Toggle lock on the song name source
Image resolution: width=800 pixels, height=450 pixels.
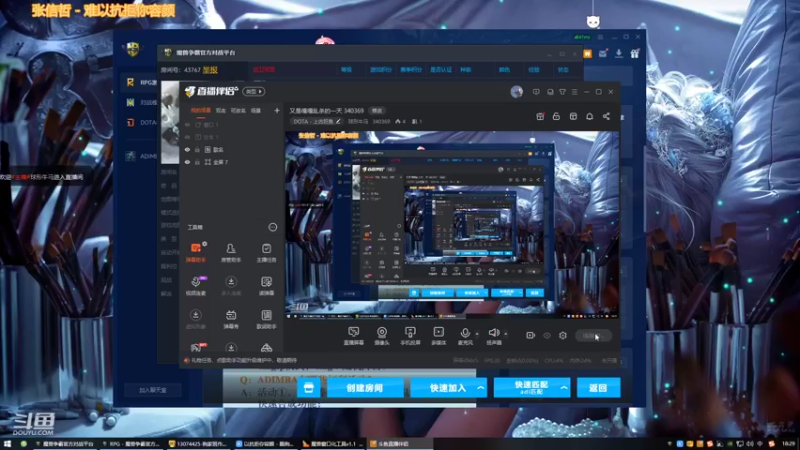point(197,149)
